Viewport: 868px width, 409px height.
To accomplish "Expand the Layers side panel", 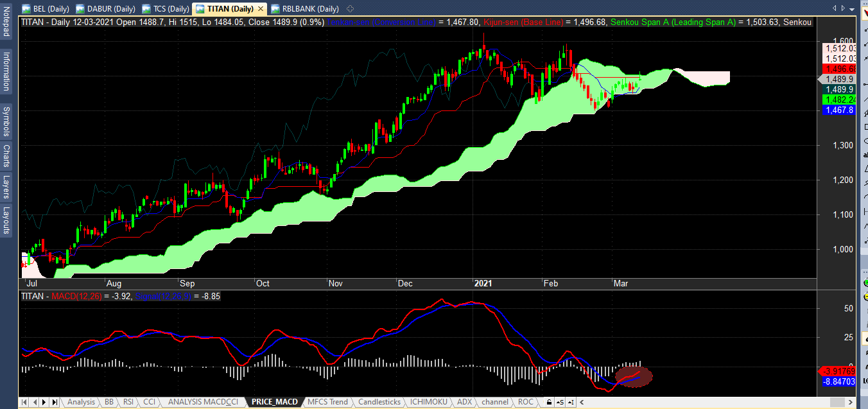I will [x=6, y=187].
